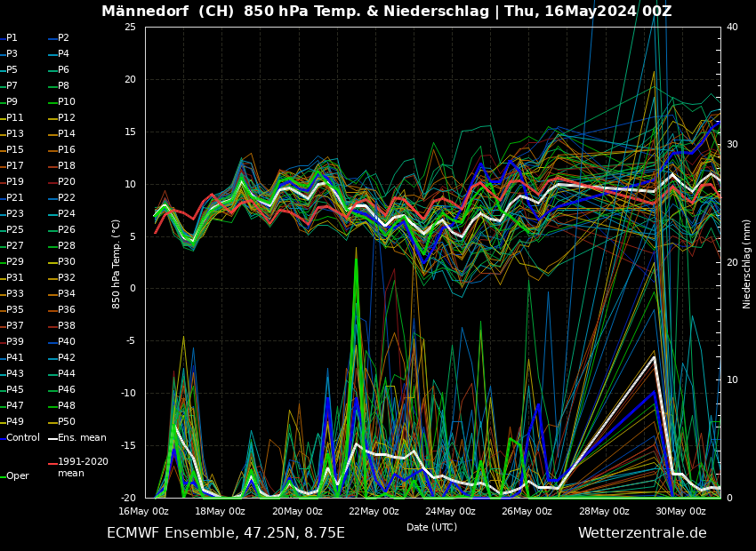Click the "Wetterzentrale.de" source text

[x=642, y=533]
